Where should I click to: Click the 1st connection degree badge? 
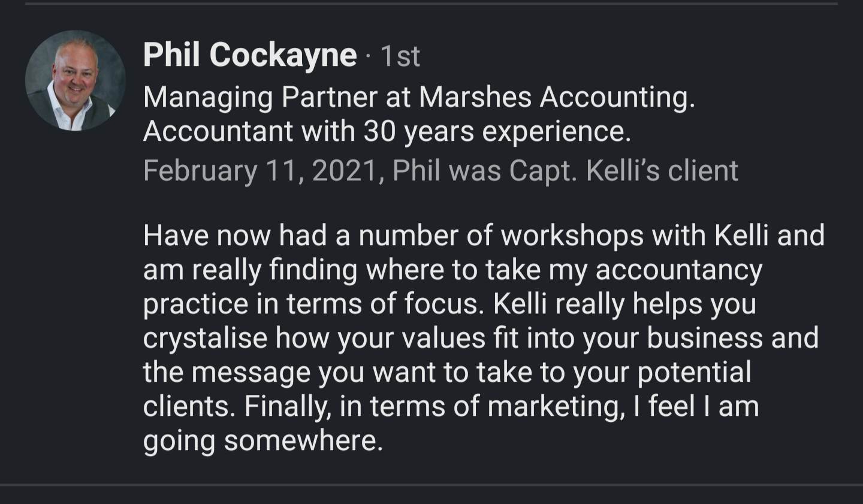click(x=400, y=56)
